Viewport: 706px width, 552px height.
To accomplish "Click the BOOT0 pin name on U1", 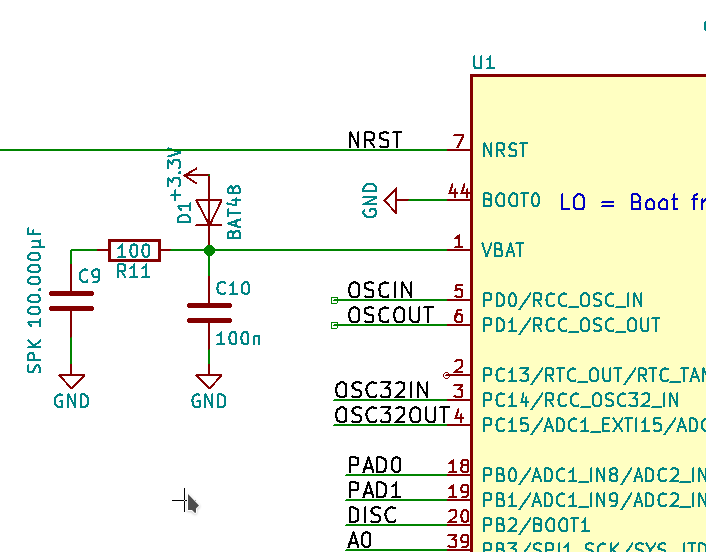I will coord(511,200).
